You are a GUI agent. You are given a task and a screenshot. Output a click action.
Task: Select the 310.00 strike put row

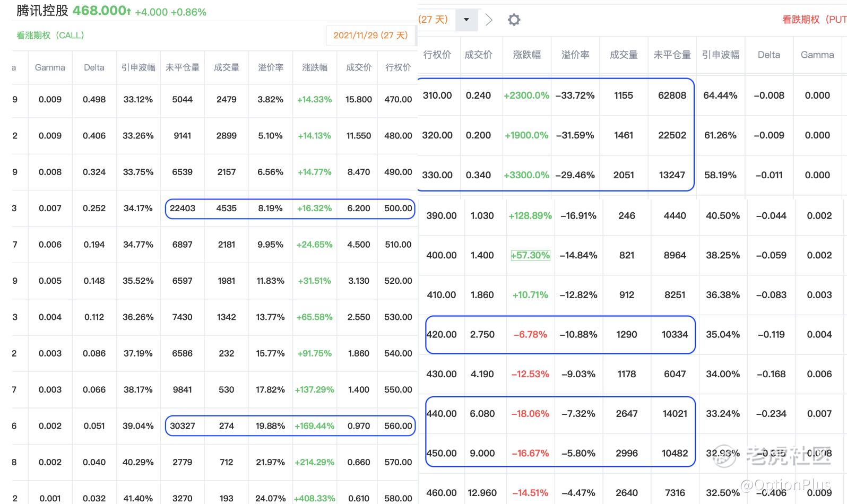pyautogui.click(x=555, y=95)
